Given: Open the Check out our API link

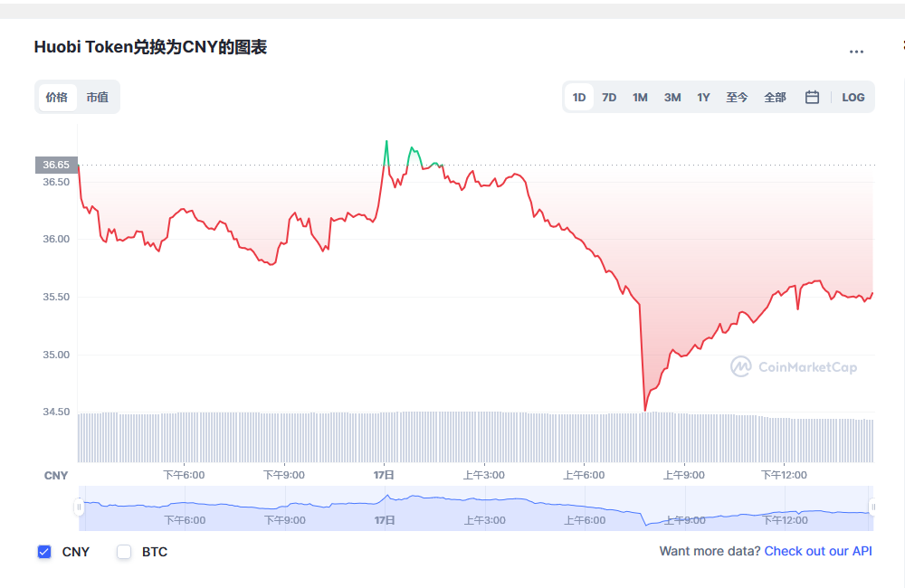Looking at the screenshot, I should click(x=818, y=551).
